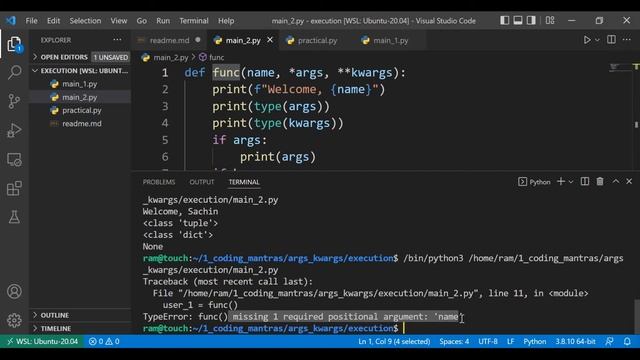Open the Go menu
640x360 pixels.
(142, 20)
